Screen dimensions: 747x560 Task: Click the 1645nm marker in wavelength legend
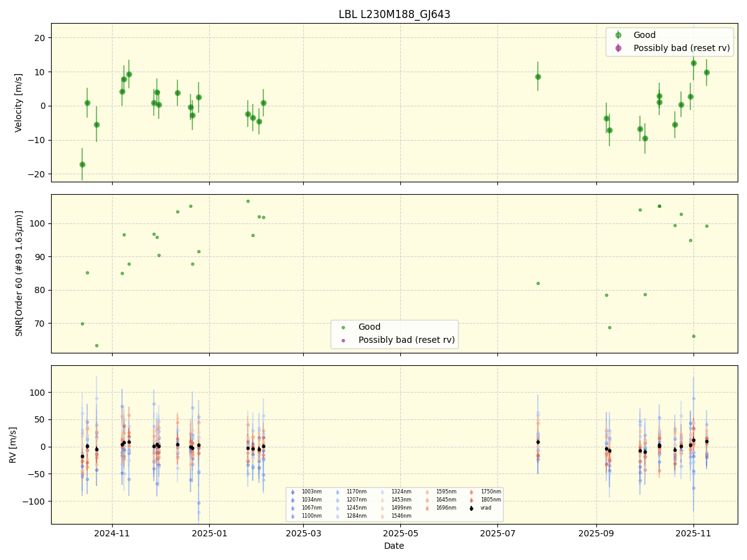(427, 500)
